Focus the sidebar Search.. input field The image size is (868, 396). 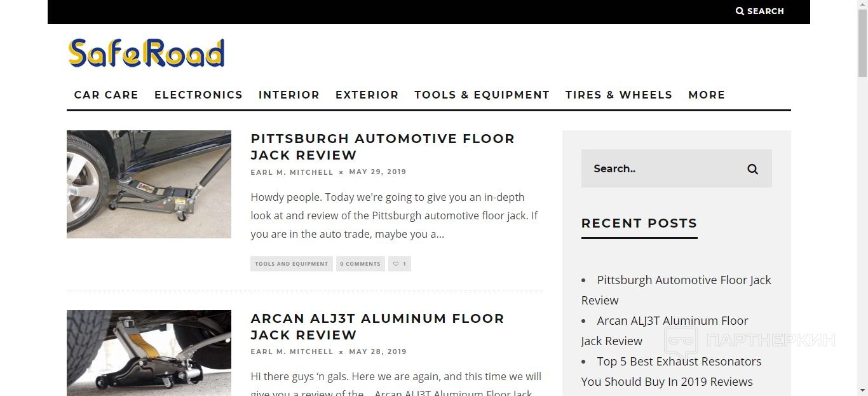661,168
